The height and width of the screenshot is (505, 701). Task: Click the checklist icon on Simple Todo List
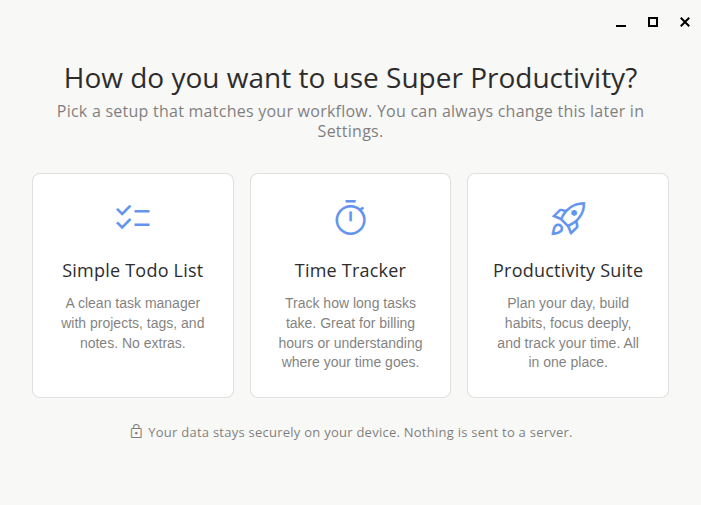tap(133, 217)
